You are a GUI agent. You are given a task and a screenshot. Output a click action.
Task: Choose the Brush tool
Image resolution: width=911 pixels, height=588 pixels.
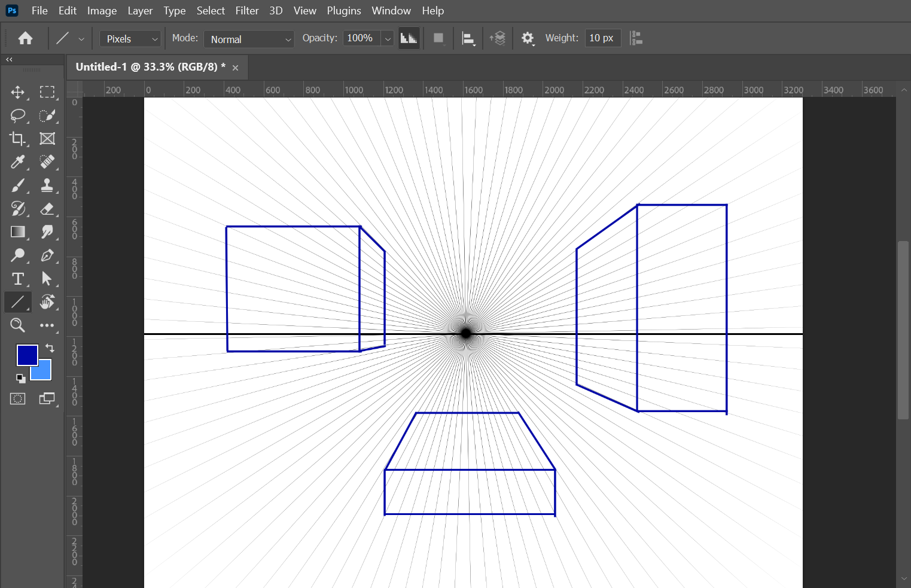(x=17, y=185)
